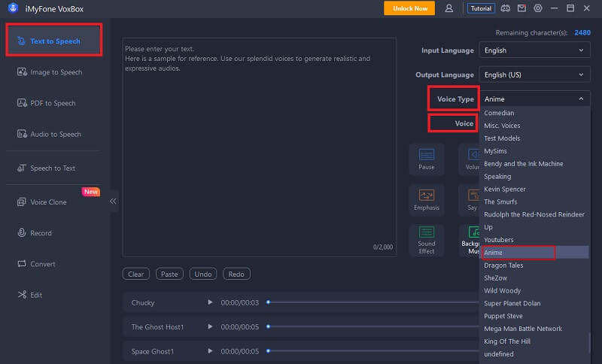Play the Chucky audio clip
Screen dimensions: 602x364
click(x=210, y=302)
